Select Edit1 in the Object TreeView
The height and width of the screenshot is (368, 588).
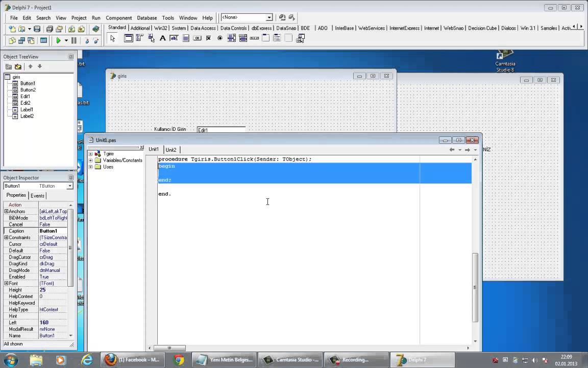pyautogui.click(x=25, y=97)
